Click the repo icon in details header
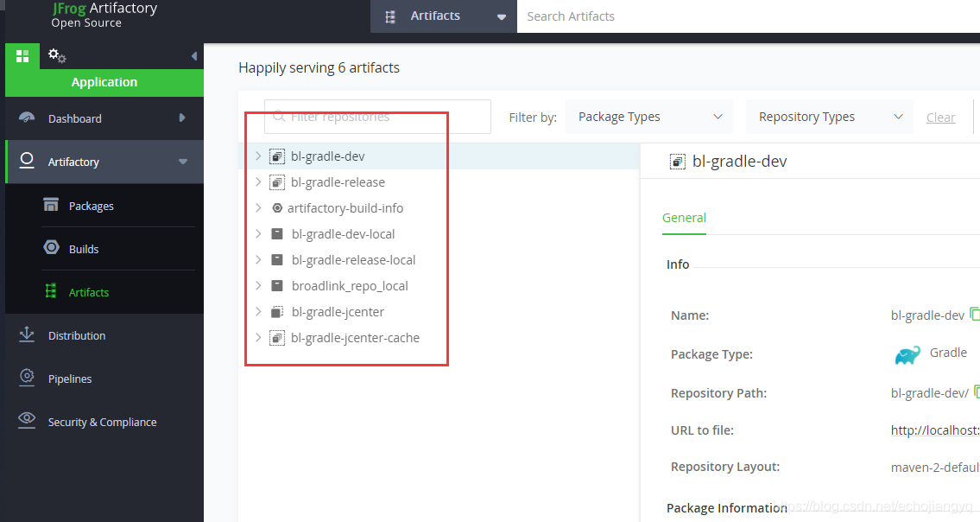 click(678, 162)
